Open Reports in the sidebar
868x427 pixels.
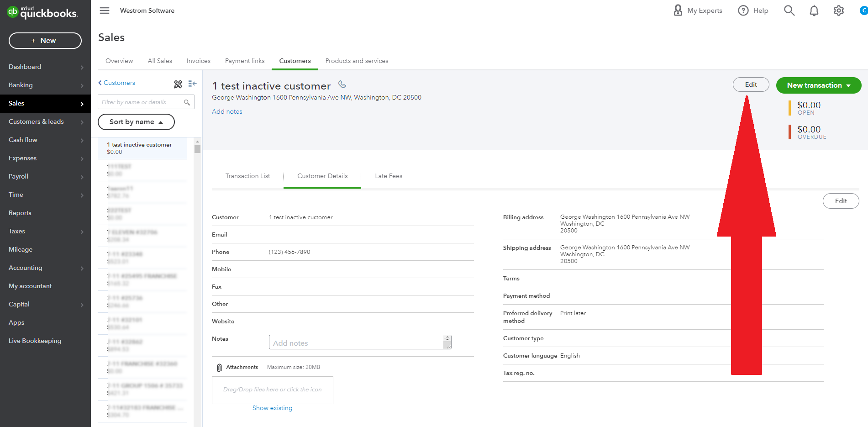click(20, 213)
